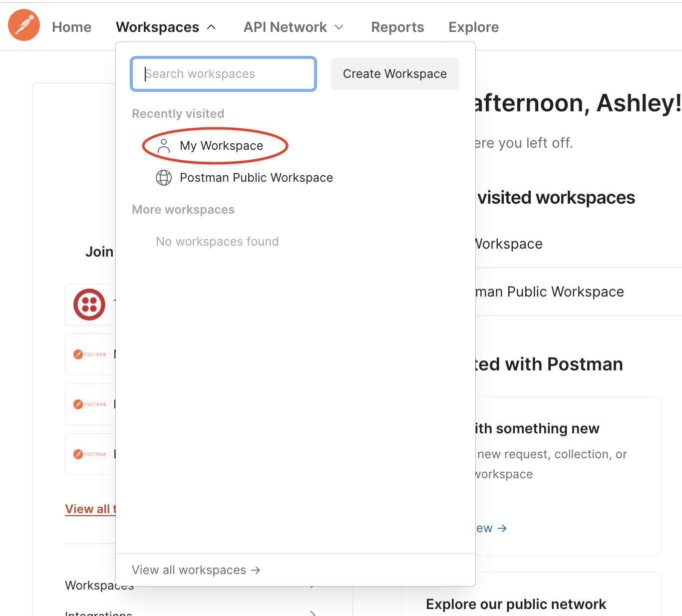Viewport: 682px width, 616px height.
Task: Collapse the Workspaces dropdown menu
Action: point(166,27)
